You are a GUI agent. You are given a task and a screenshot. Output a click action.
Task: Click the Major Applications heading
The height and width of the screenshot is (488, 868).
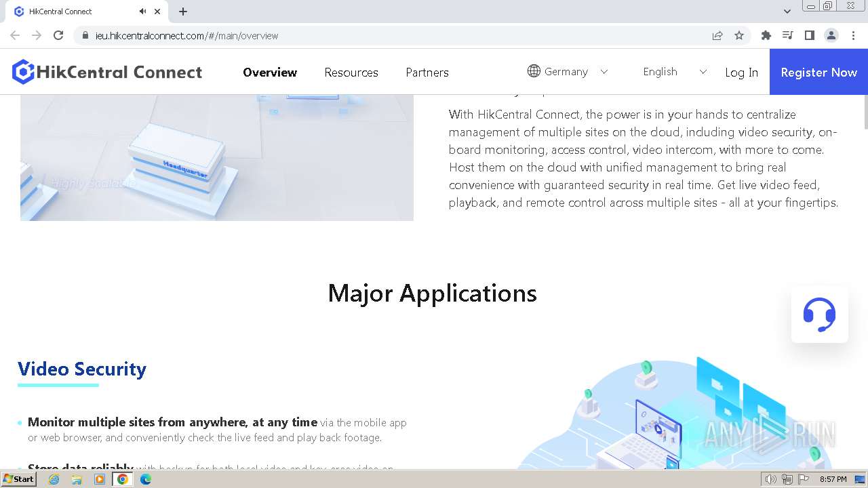(x=433, y=293)
